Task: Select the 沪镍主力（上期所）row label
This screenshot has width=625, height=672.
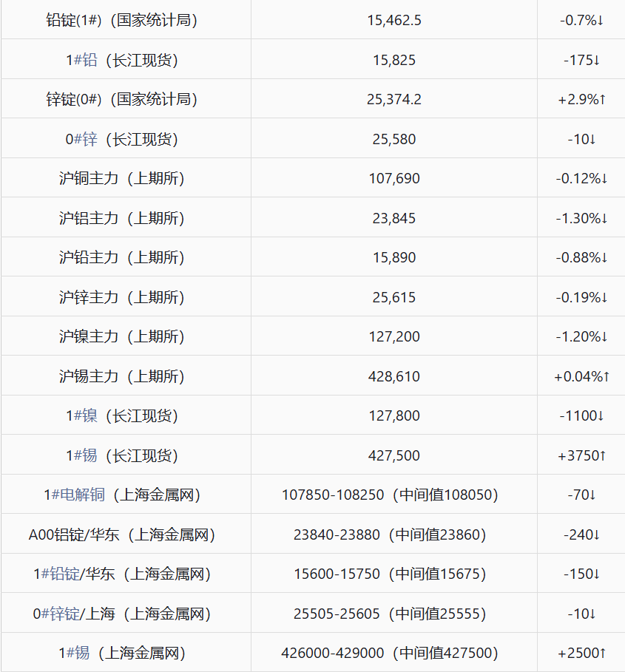Action: click(122, 336)
